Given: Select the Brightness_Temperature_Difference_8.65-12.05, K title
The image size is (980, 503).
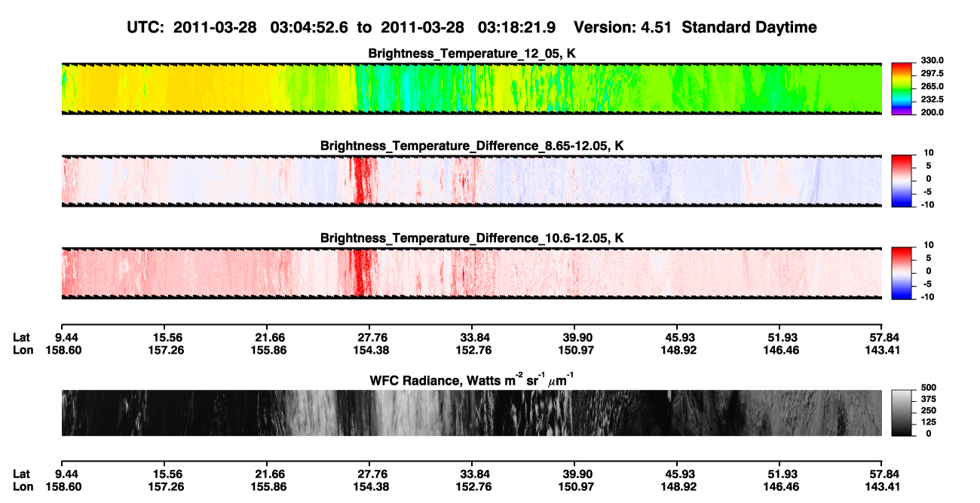Looking at the screenshot, I should coord(471,145).
